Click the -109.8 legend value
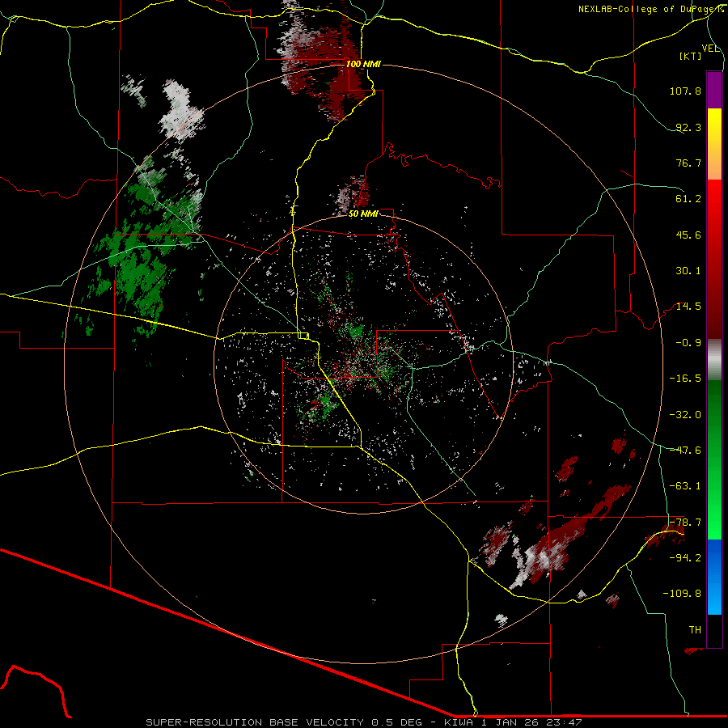The width and height of the screenshot is (728, 728). click(682, 594)
